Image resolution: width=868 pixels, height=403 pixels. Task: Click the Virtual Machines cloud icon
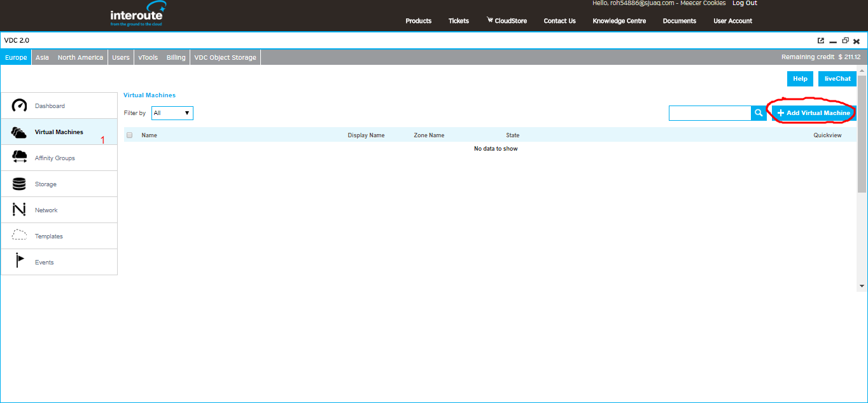point(19,132)
